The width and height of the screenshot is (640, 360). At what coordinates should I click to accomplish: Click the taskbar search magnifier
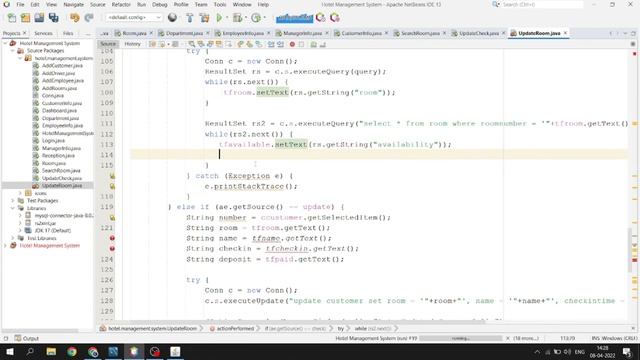(x=30, y=351)
